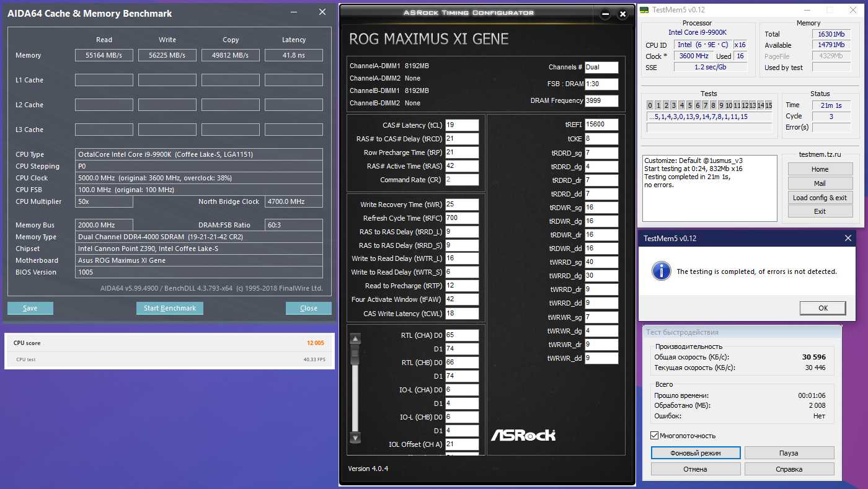Dismiss the TestMem5 completion dialog with X

(848, 239)
